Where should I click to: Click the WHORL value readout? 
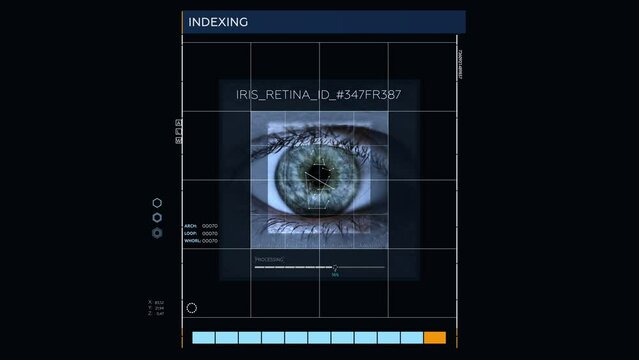pos(210,241)
